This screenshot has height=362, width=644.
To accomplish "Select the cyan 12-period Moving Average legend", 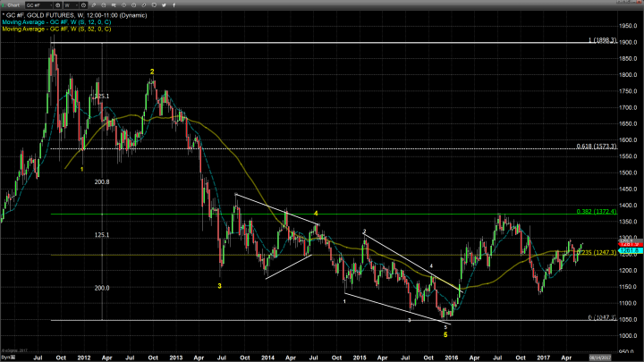I will click(56, 22).
